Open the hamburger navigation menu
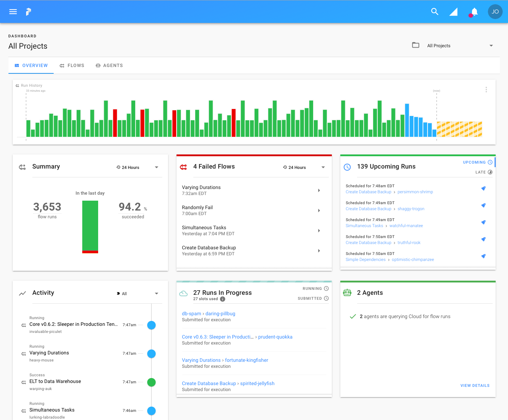The height and width of the screenshot is (420, 508). point(13,12)
